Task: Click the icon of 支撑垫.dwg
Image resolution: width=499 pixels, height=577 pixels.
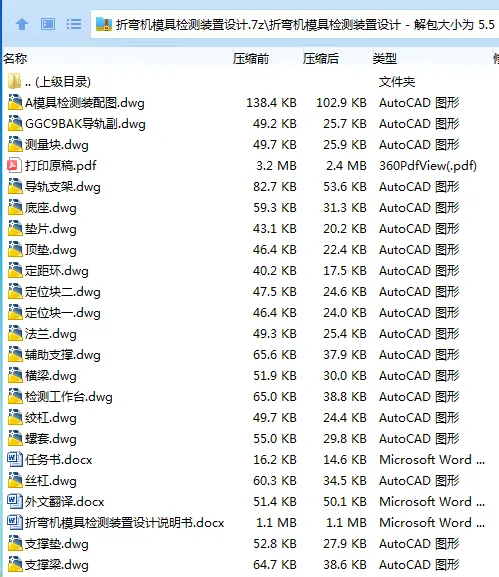Action: pos(15,543)
